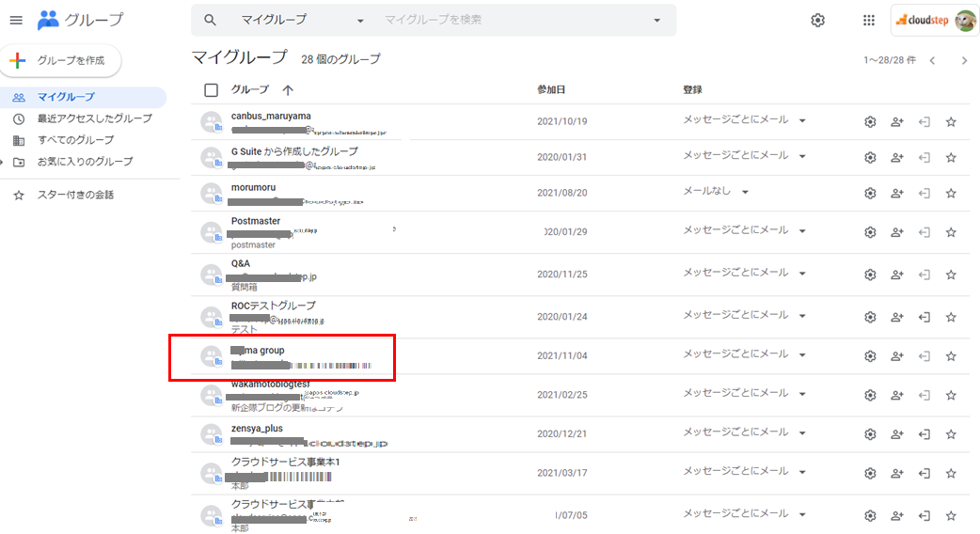Open the Q&A group
The width and height of the screenshot is (980, 534).
(x=240, y=263)
